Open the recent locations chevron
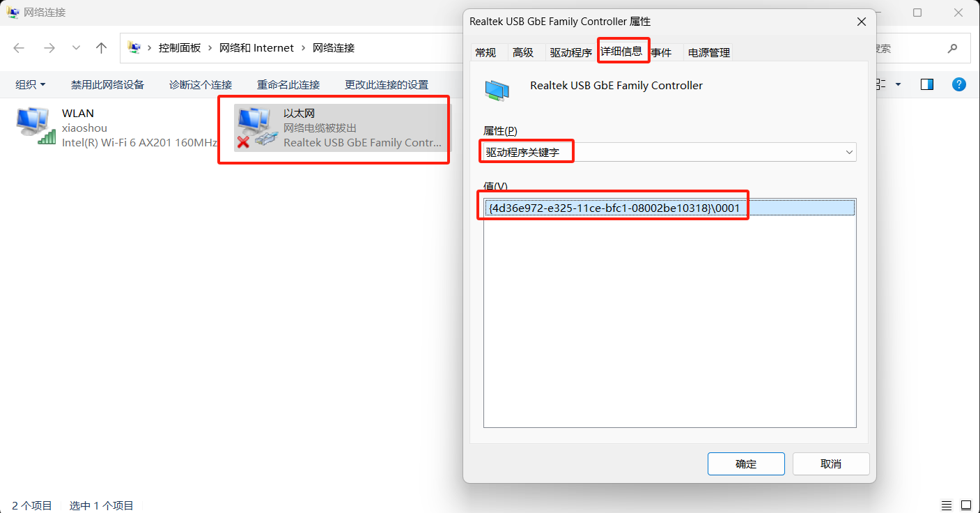 coord(76,48)
